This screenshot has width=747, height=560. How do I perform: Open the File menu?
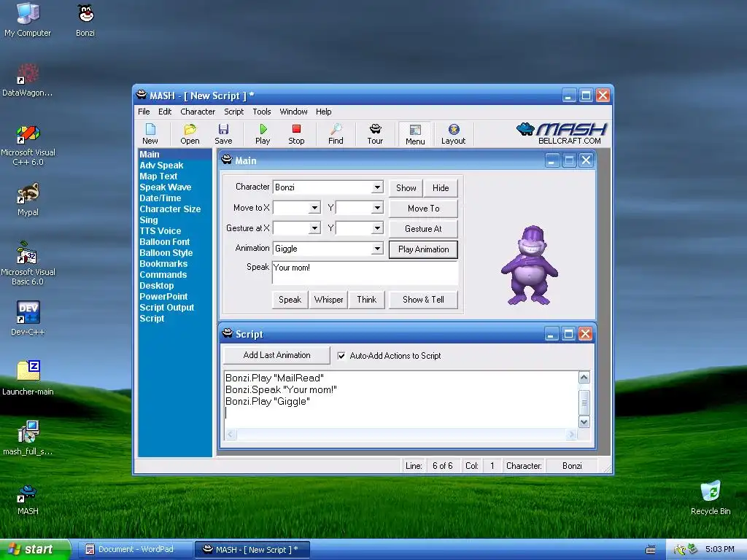144,112
